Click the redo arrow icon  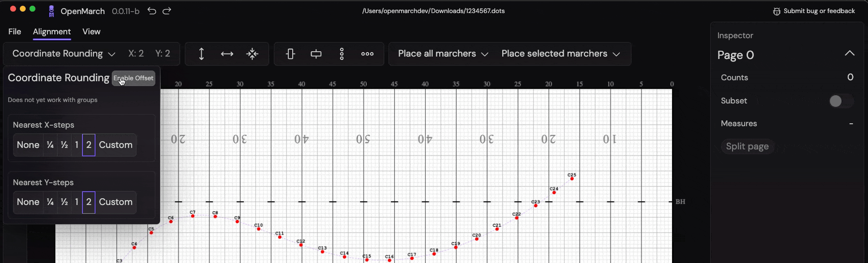coord(167,11)
